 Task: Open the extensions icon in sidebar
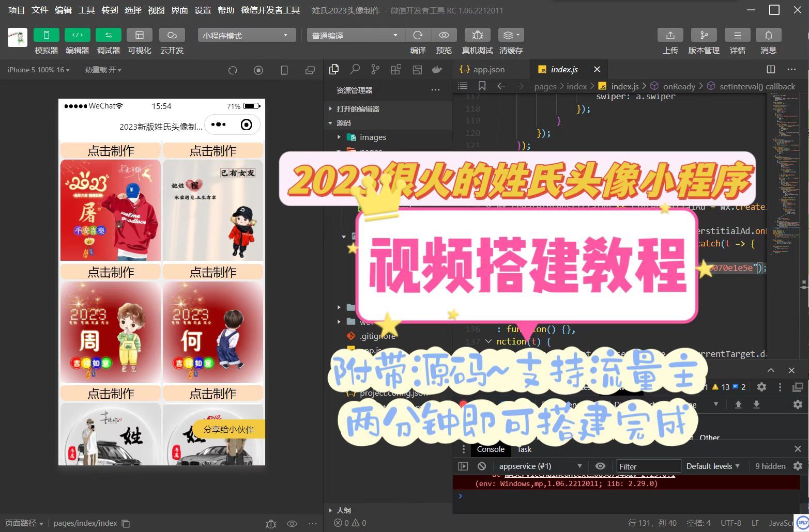pos(396,69)
